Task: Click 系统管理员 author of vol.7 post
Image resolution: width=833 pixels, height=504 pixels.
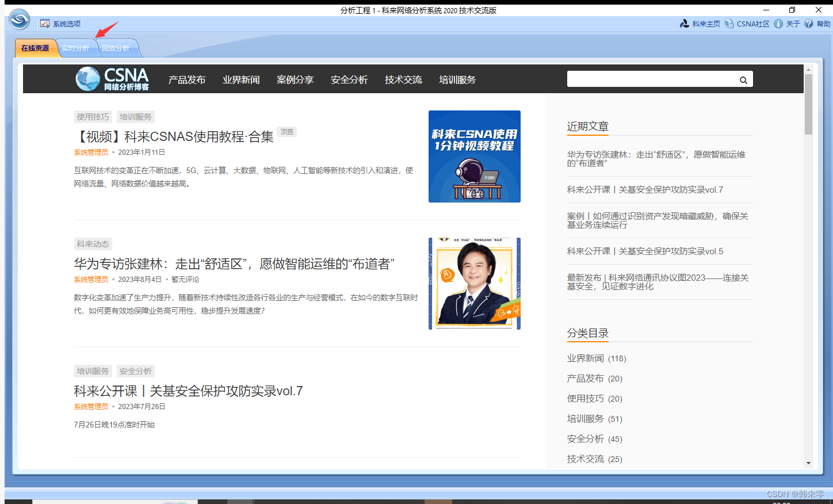Action: pyautogui.click(x=91, y=407)
